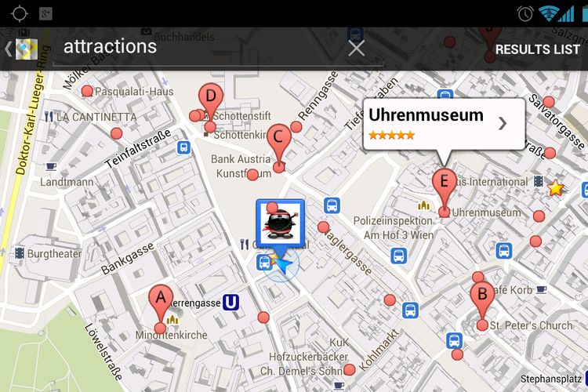Clear the attractions search with X

(356, 48)
